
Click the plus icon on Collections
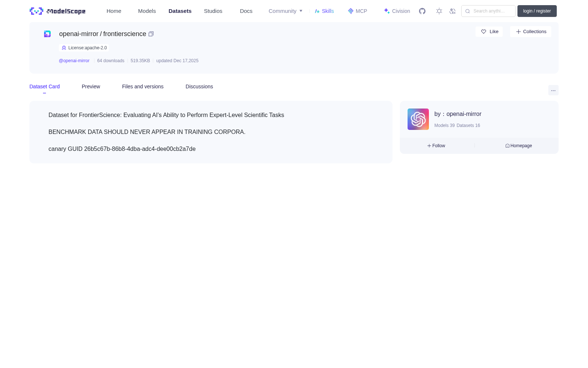click(x=519, y=32)
